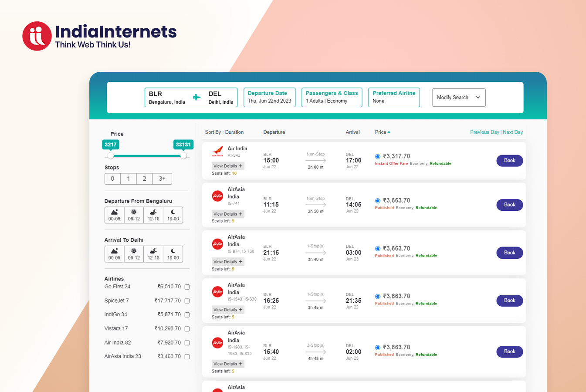Viewport: 586px width, 392px height.
Task: Expand View Details for AirAsia I5-974, I5-738
Action: (228, 262)
